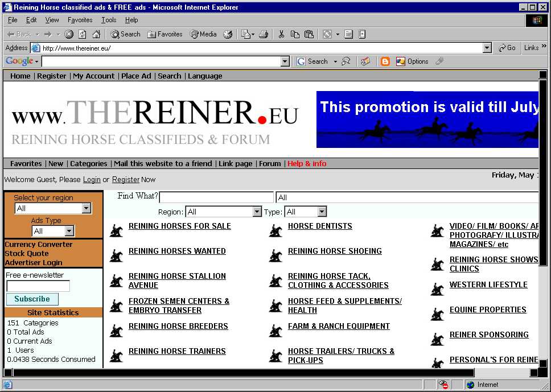551x392 pixels.
Task: Click the vertical scrollbar down arrow
Action: (543, 363)
